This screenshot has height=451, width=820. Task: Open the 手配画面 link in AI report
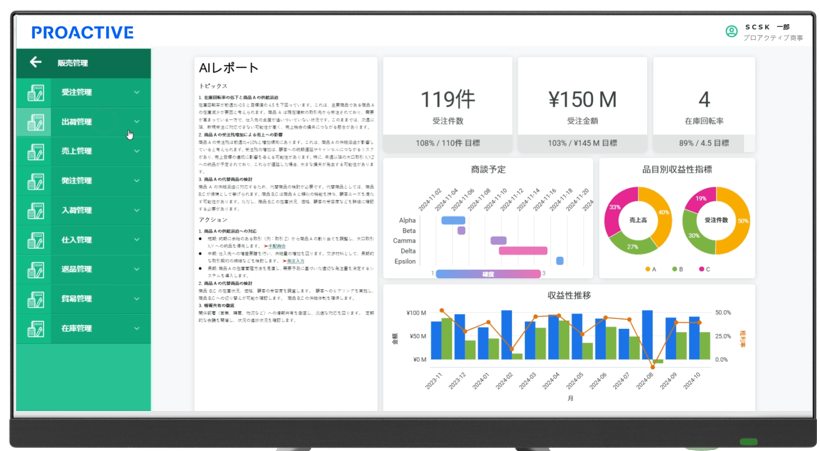click(275, 245)
